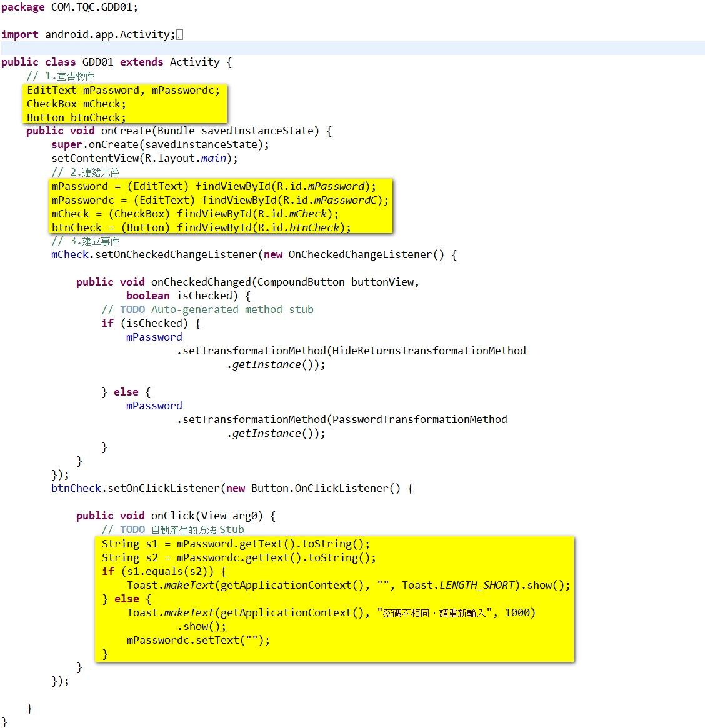Click the 'String s2 = mPasswordc.getText().toString();' line

coord(239,557)
